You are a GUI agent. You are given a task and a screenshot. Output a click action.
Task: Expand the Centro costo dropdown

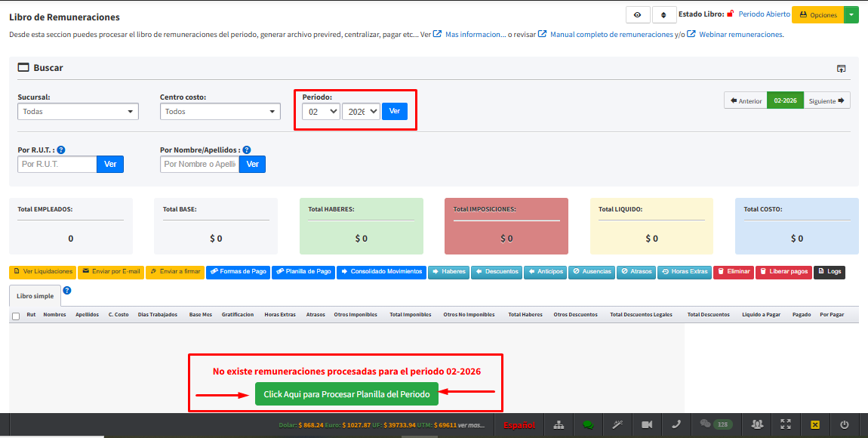(x=220, y=112)
